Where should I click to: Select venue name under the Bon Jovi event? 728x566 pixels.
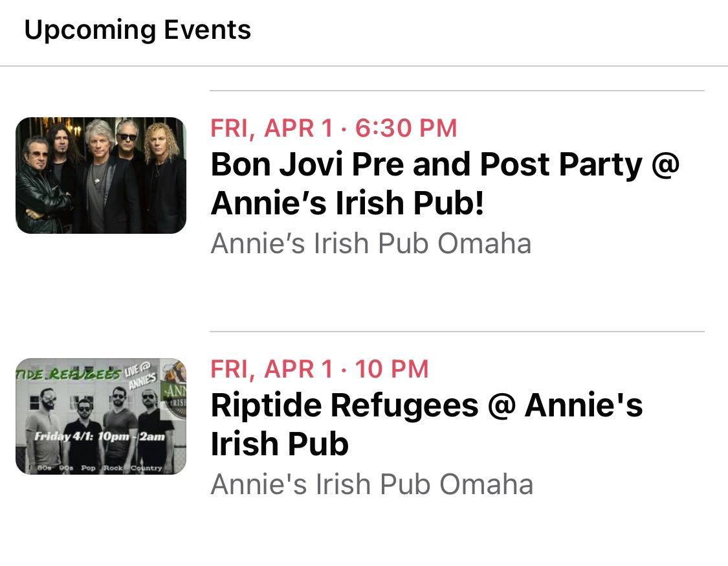(x=371, y=243)
